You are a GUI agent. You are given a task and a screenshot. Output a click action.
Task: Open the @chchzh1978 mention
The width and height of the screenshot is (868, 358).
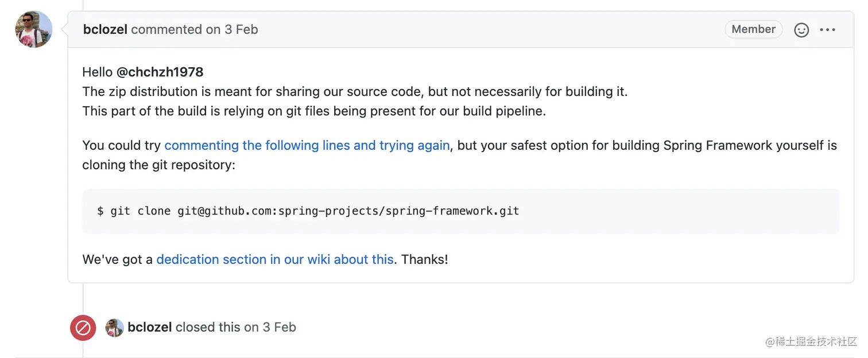pyautogui.click(x=160, y=72)
